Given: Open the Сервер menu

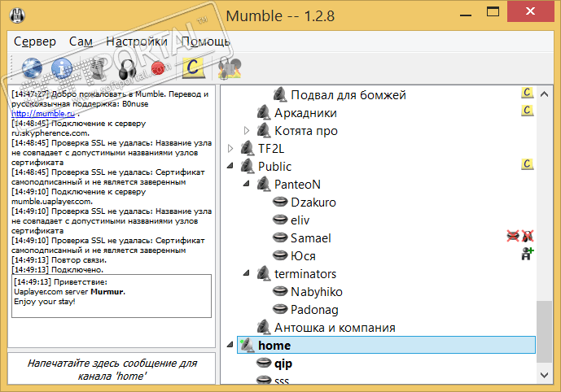Looking at the screenshot, I should click(x=35, y=41).
